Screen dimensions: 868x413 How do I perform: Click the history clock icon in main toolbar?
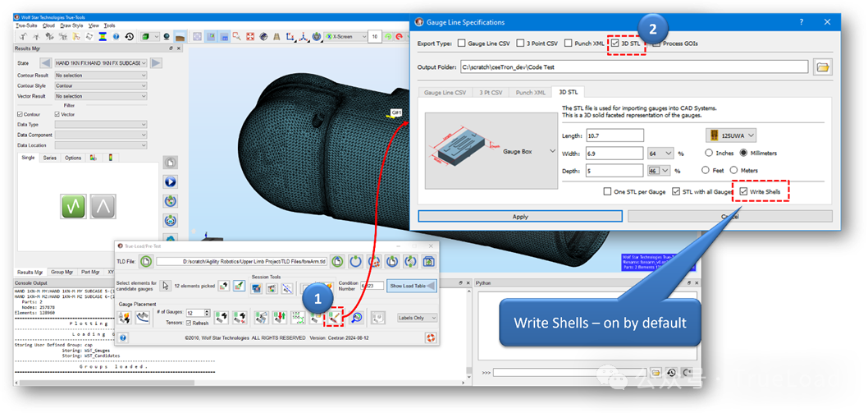[130, 37]
